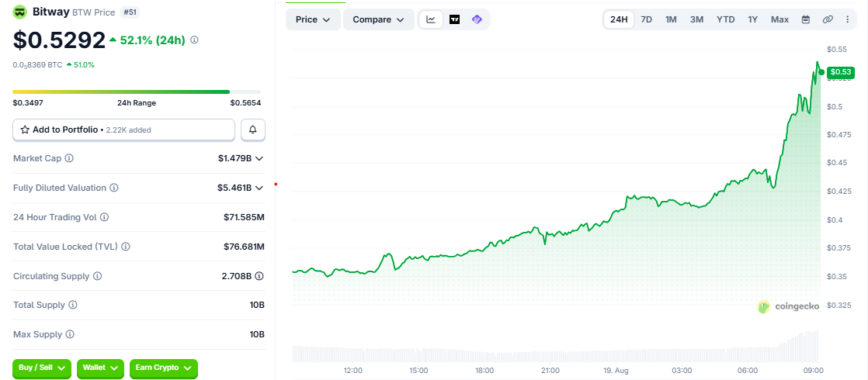Screen dimensions: 868x380
Task: Open the 24 Hour Trading Vol info icon
Action: click(x=104, y=217)
